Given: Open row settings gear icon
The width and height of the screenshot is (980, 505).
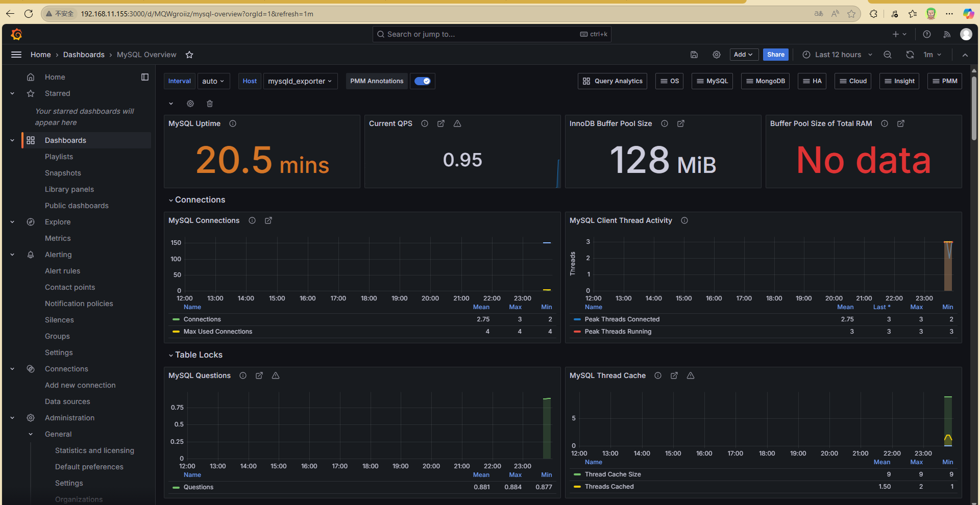Looking at the screenshot, I should [190, 104].
